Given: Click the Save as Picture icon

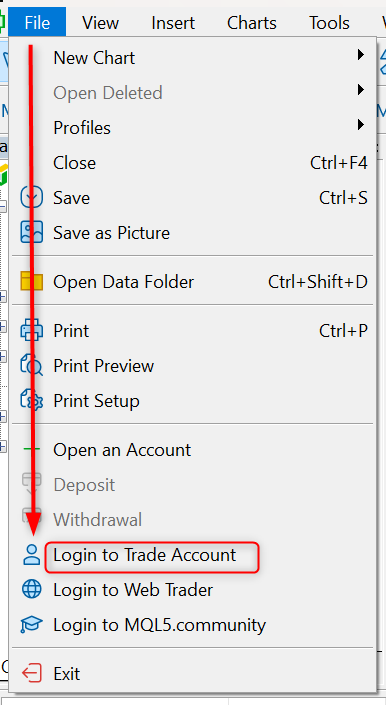Looking at the screenshot, I should coord(31,232).
